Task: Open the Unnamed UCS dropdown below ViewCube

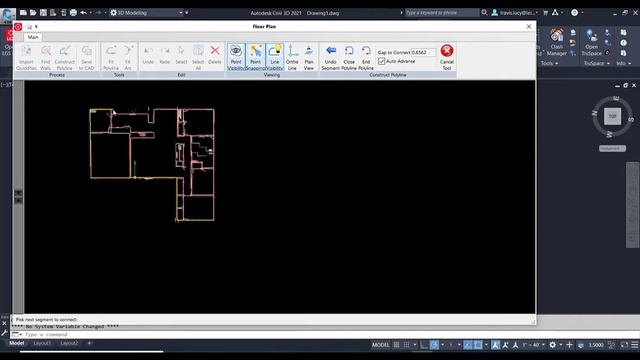Action: (612, 149)
